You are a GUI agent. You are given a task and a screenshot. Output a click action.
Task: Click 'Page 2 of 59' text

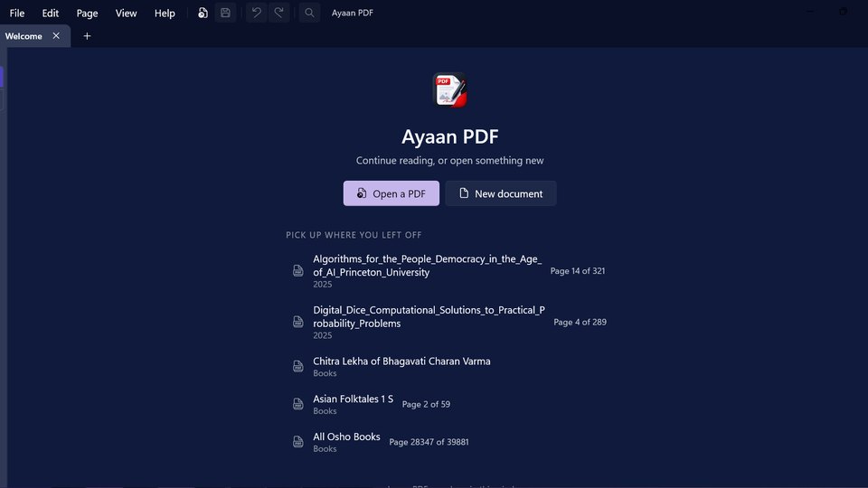coord(426,405)
